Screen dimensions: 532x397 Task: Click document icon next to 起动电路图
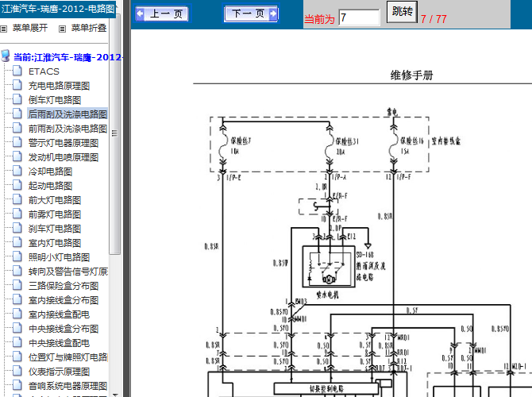point(17,184)
